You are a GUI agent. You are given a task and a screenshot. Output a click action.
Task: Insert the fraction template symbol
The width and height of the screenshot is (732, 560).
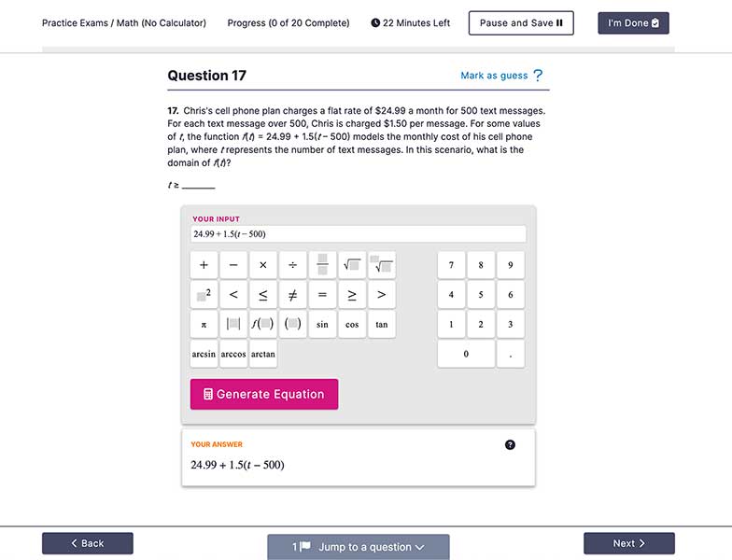point(322,265)
